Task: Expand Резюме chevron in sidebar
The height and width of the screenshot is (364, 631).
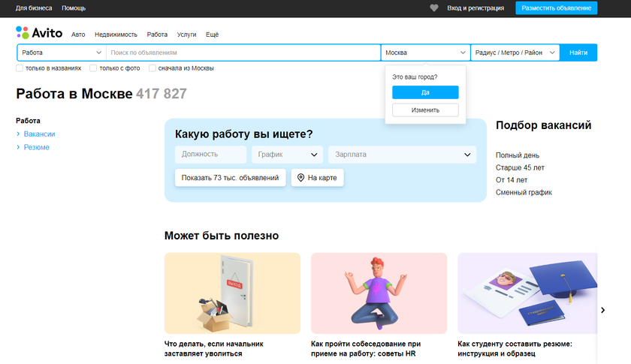Action: [x=18, y=148]
